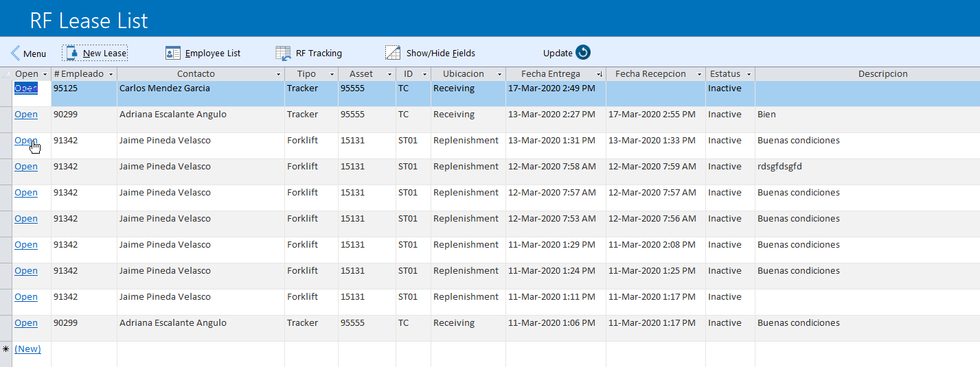Expand the ID column filter arrow
The image size is (980, 367).
click(x=424, y=74)
